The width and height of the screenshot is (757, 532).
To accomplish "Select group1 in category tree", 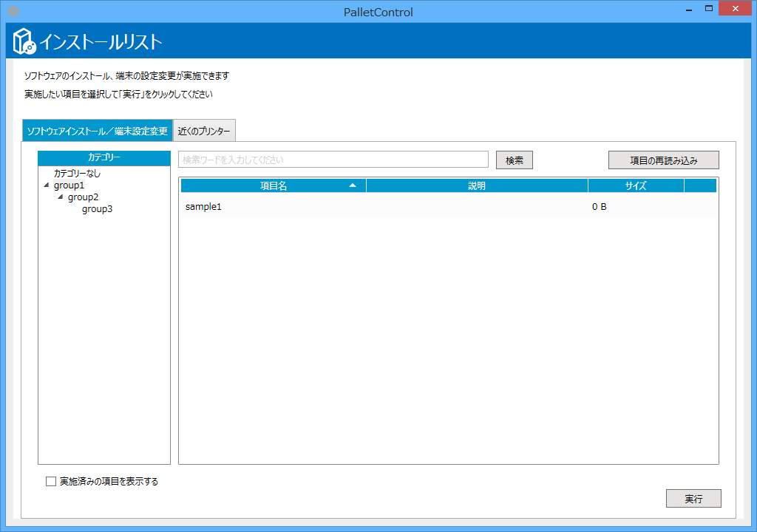I will pos(69,185).
